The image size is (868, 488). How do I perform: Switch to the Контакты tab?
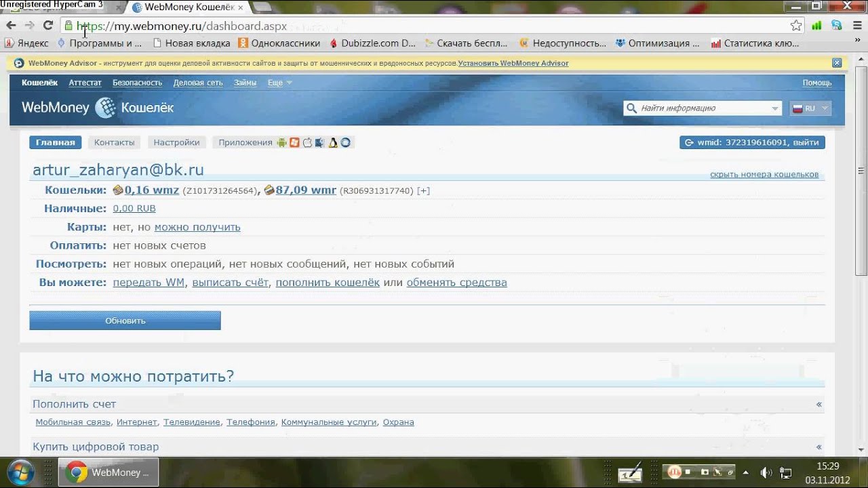[114, 142]
